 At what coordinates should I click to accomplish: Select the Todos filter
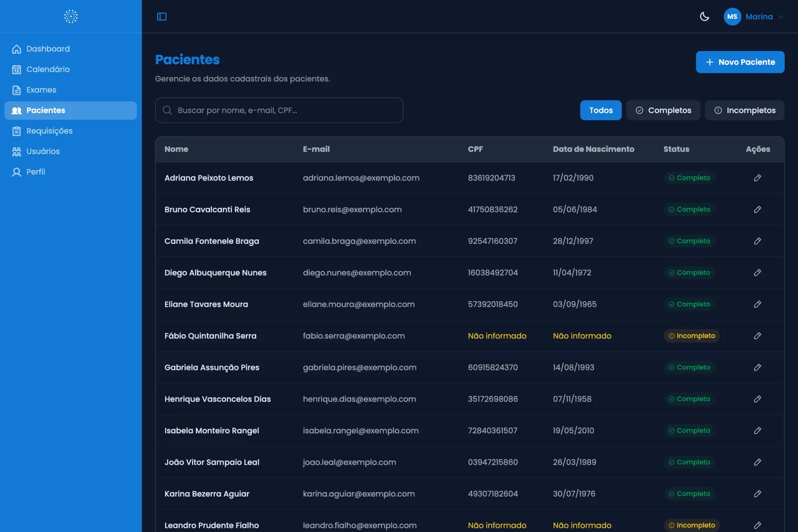(600, 110)
